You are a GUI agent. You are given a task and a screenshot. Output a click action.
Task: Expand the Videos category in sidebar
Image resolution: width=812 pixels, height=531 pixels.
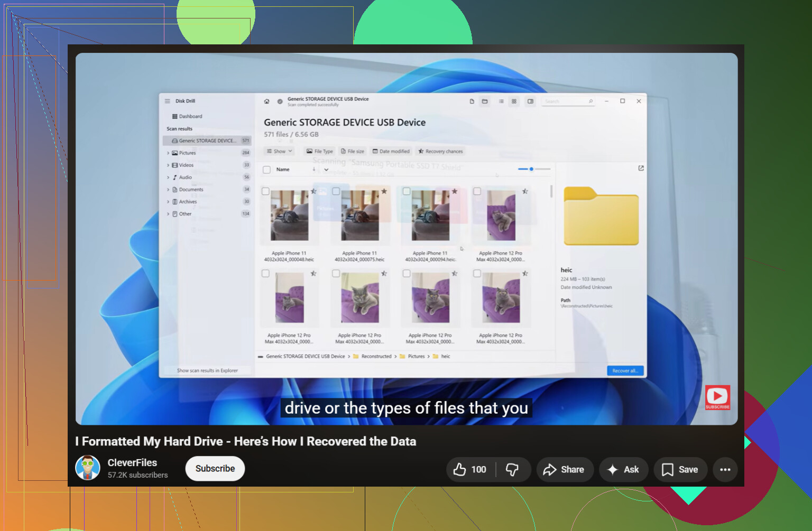pyautogui.click(x=168, y=165)
